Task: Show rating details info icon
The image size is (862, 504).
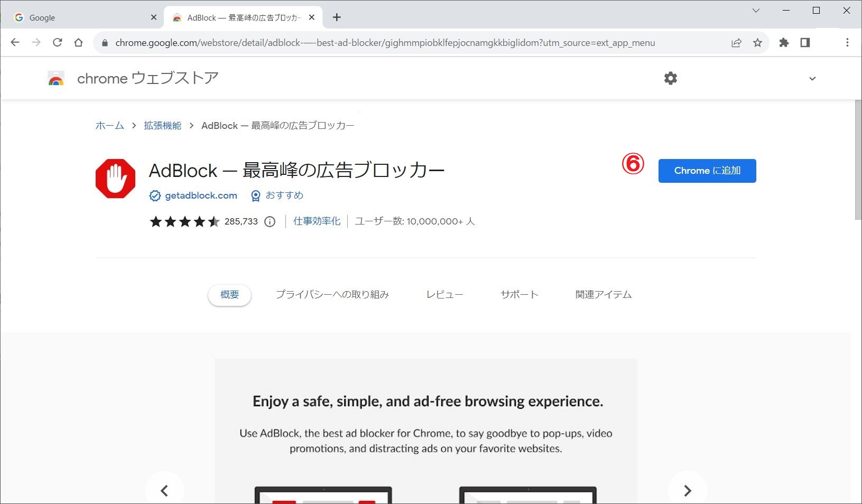Action: tap(270, 222)
